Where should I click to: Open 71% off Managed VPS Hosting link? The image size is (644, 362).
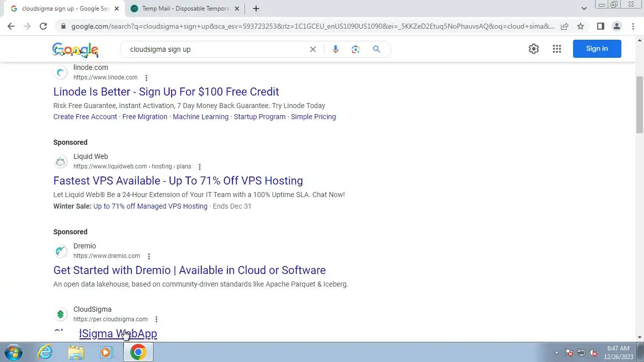click(150, 206)
